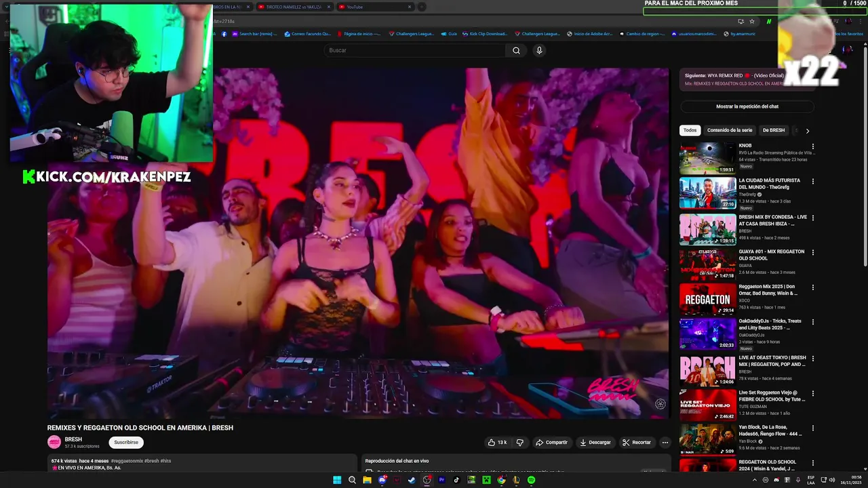Open a new browser tab
Screen dimensions: 868x488
click(x=422, y=7)
